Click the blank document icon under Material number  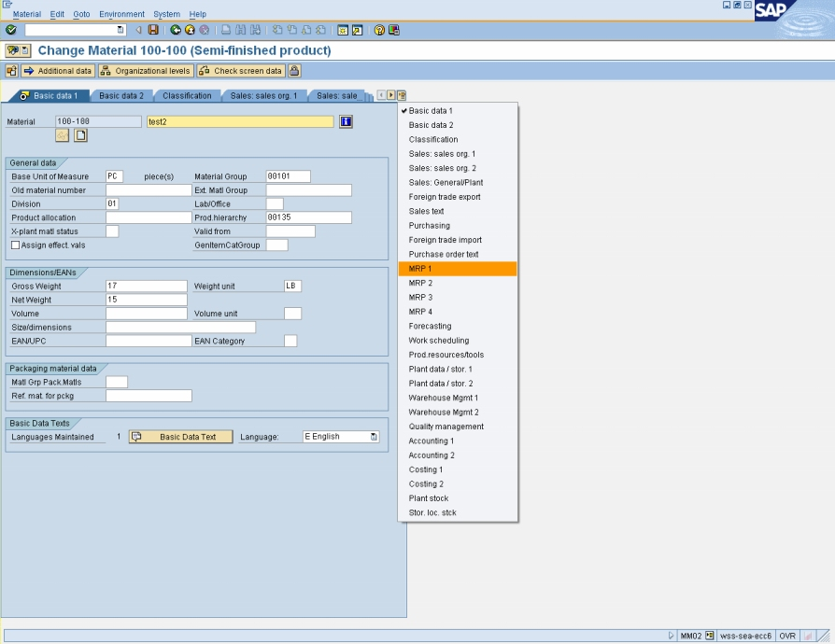[80, 135]
